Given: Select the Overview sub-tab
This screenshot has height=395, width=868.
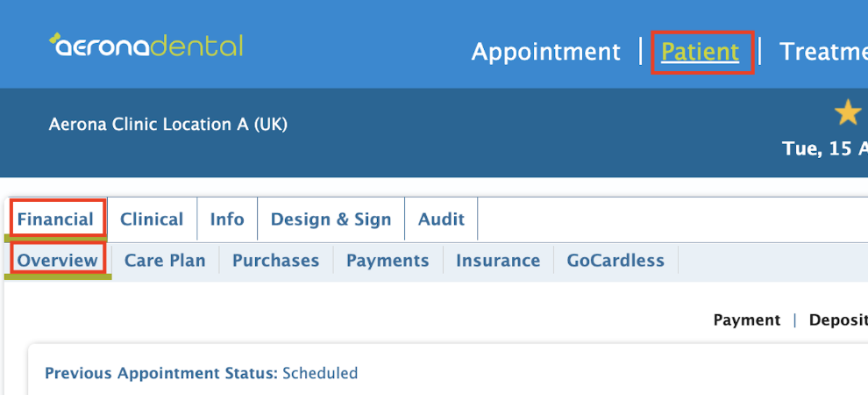Looking at the screenshot, I should tap(58, 261).
